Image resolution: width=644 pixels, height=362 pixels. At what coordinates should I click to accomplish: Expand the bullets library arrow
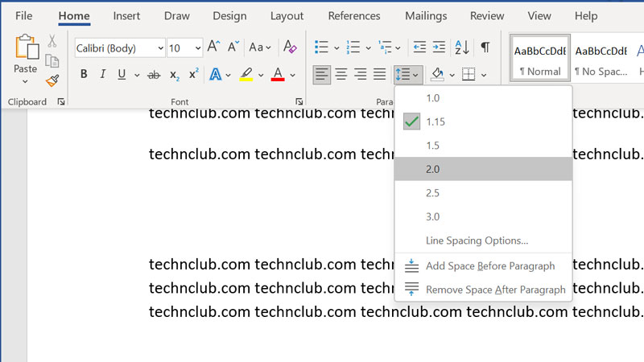click(336, 48)
